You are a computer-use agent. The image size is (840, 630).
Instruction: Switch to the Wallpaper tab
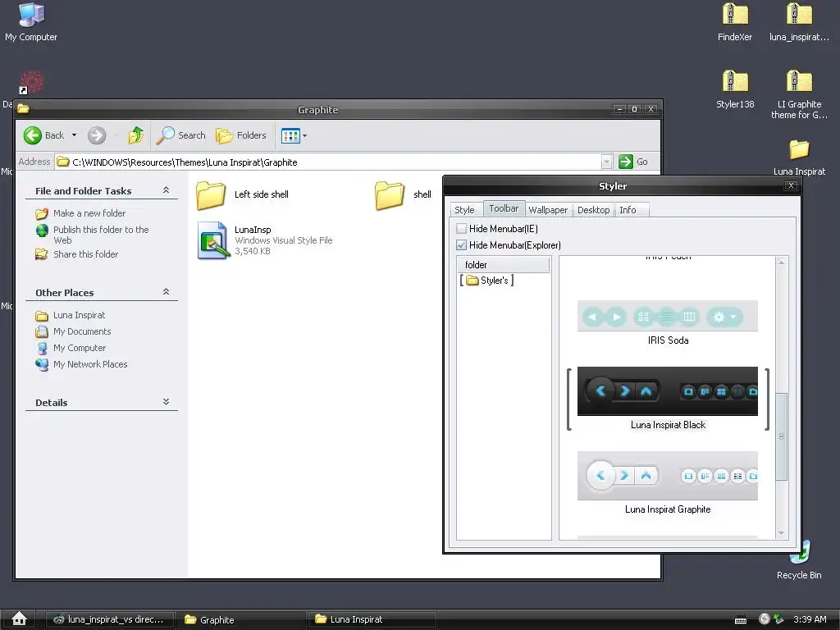(x=548, y=210)
